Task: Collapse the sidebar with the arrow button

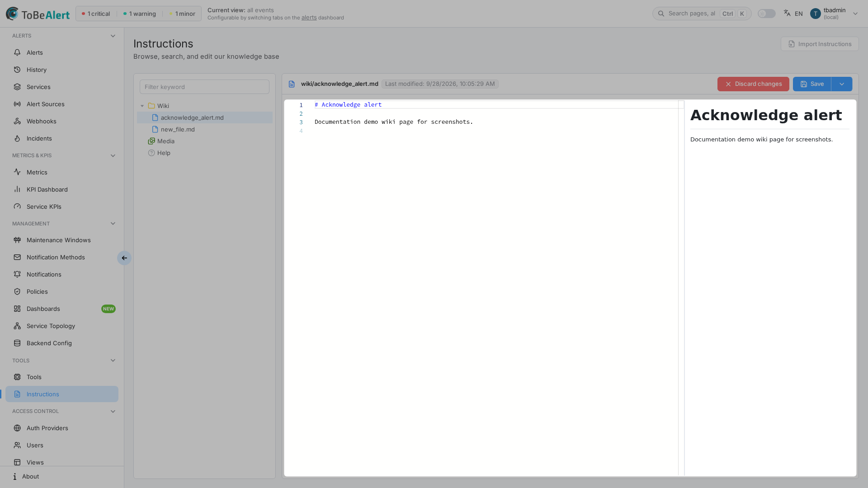Action: 124,258
